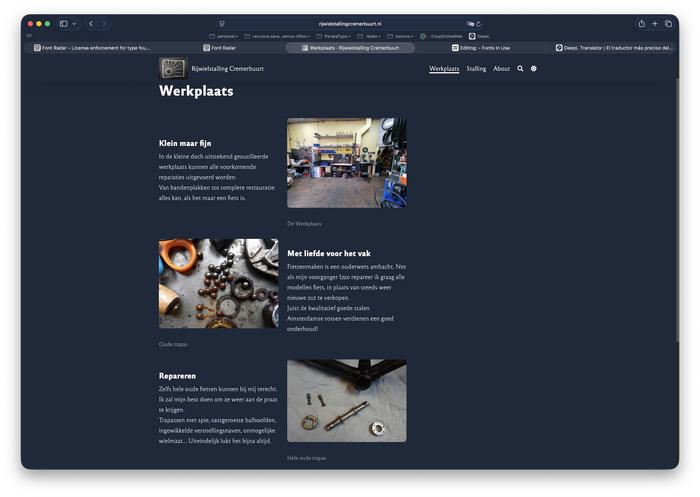700x497 pixels.
Task: Click the Oude trapas caption
Action: tap(173, 344)
